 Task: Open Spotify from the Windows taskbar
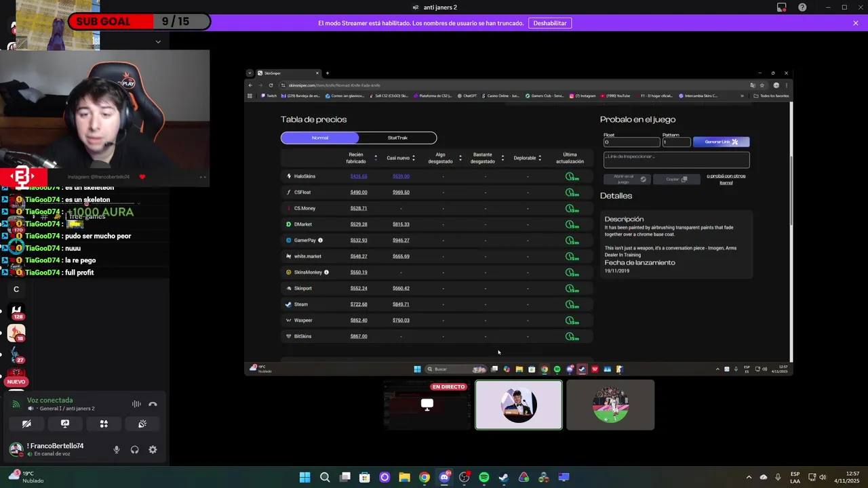tap(484, 477)
